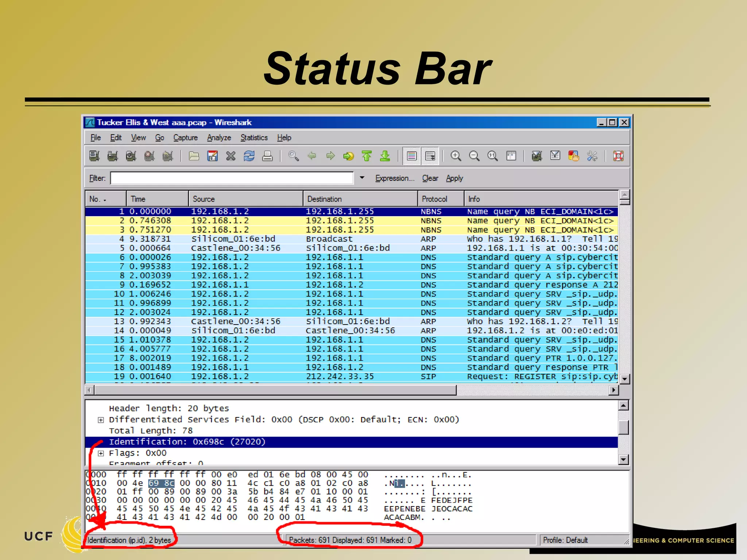Open capture options toolbar icon
Image resolution: width=747 pixels, height=560 pixels.
(x=113, y=156)
